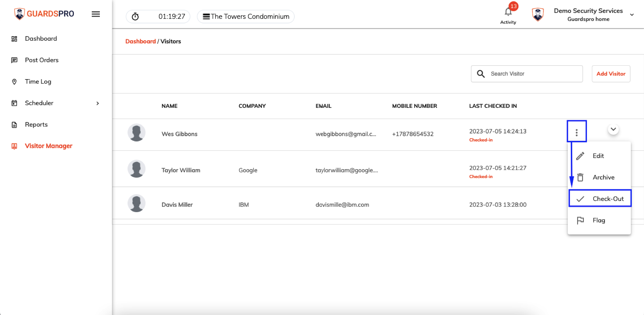Focus the Search Visitor input field
Viewport: 644px width, 315px height.
tap(527, 74)
